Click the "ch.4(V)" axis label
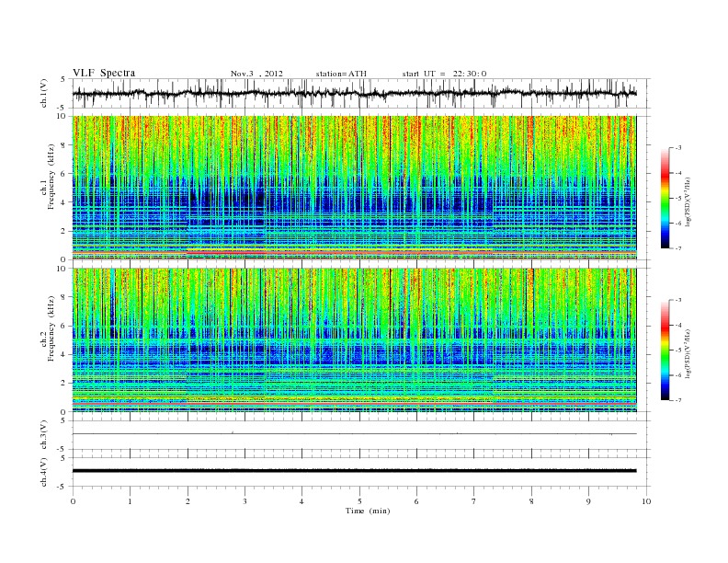This screenshot has height=563, width=728. (x=44, y=472)
